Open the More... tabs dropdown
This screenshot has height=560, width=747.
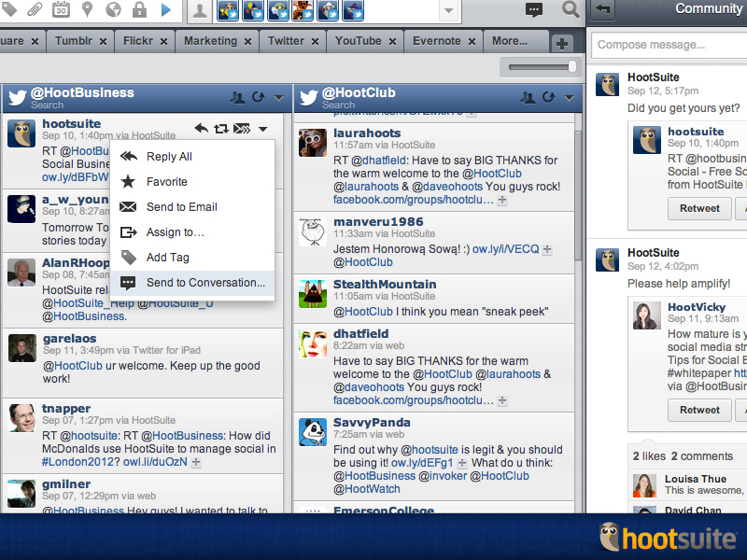[515, 41]
